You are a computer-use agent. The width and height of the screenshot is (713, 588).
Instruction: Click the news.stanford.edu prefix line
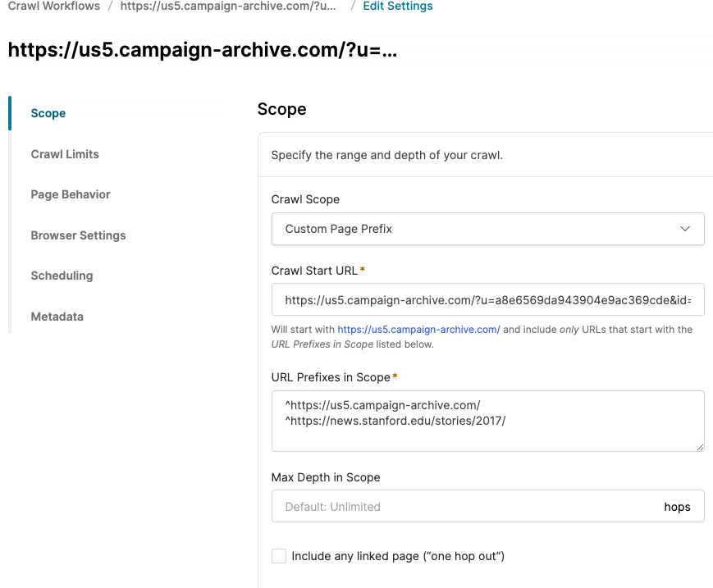click(395, 421)
